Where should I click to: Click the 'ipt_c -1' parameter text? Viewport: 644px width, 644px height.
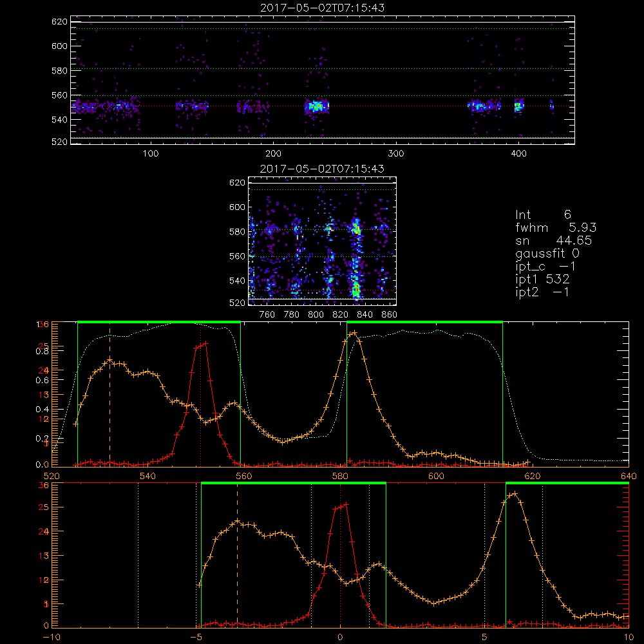tap(545, 267)
